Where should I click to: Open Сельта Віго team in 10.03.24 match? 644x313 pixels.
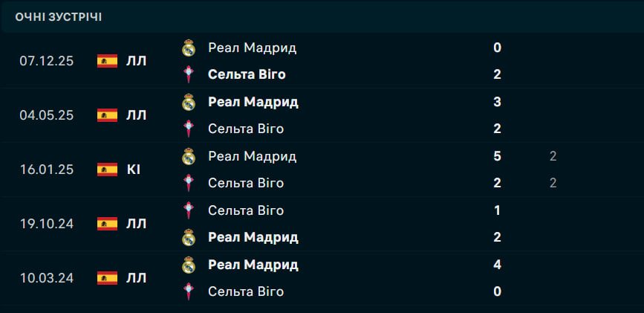click(x=246, y=291)
